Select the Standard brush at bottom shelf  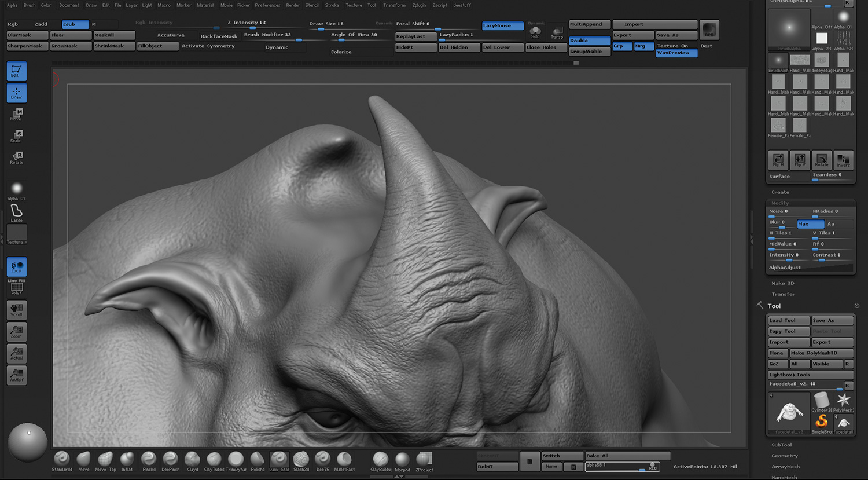click(x=62, y=461)
